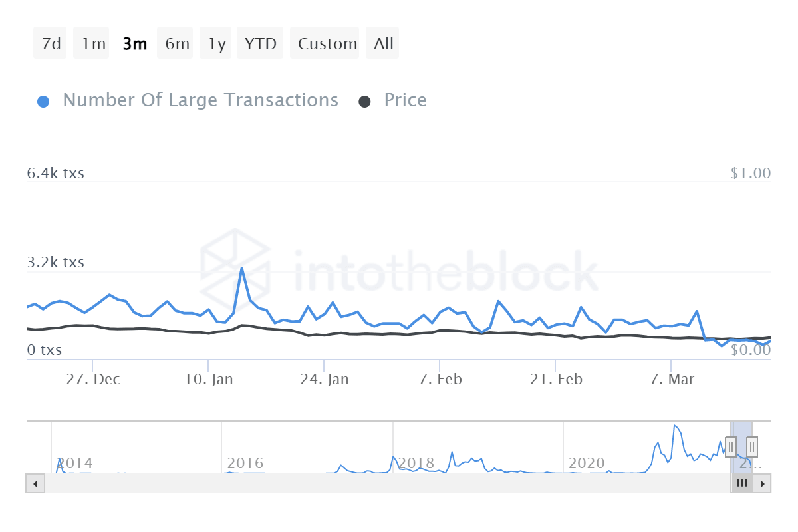Click the blue legend marker icon
This screenshot has width=798, height=532.
coord(43,100)
